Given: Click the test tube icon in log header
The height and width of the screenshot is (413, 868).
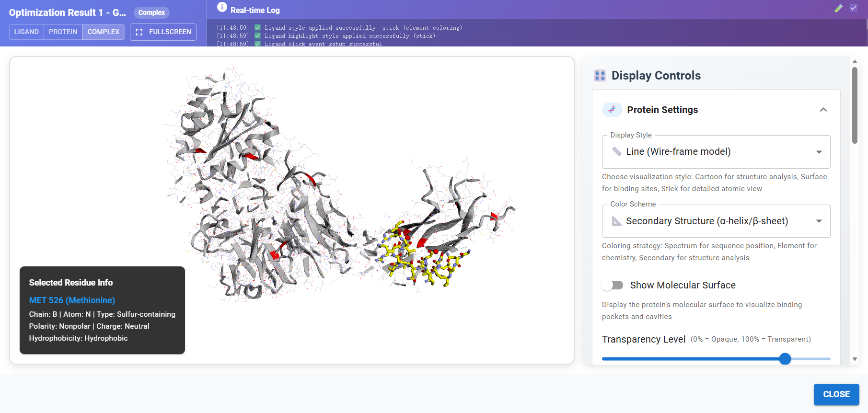Looking at the screenshot, I should [x=838, y=8].
